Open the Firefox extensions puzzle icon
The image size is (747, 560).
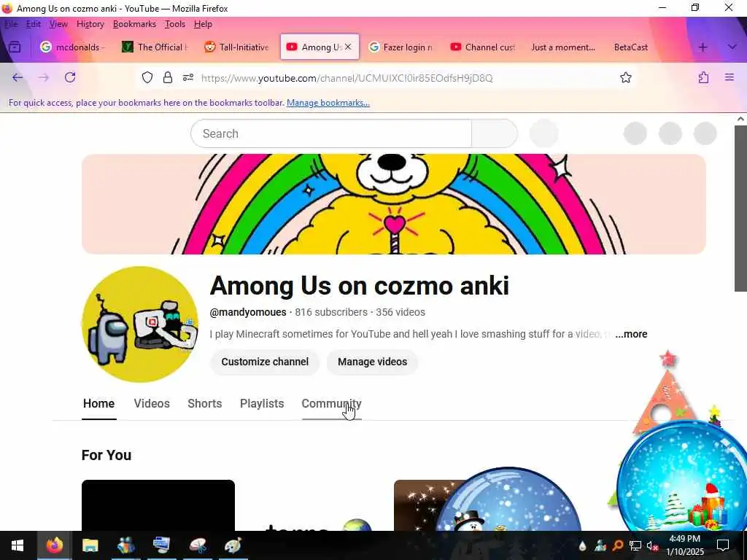click(x=703, y=77)
